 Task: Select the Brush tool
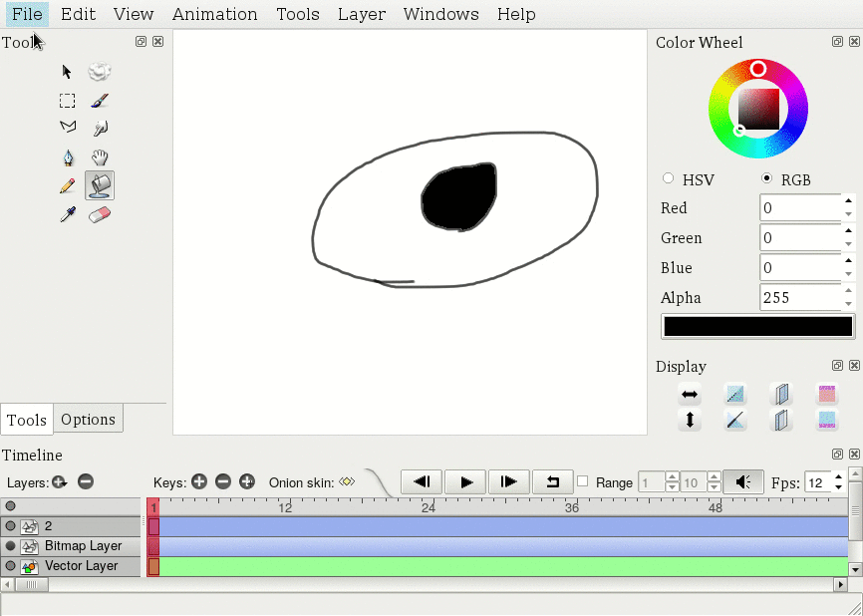[100, 101]
